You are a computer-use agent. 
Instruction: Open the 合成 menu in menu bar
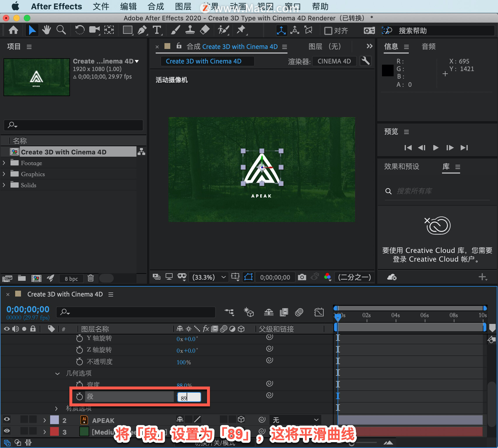coord(156,6)
